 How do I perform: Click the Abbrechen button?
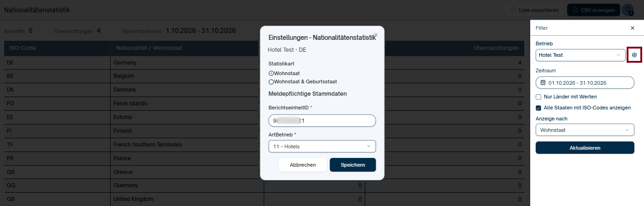tap(303, 165)
